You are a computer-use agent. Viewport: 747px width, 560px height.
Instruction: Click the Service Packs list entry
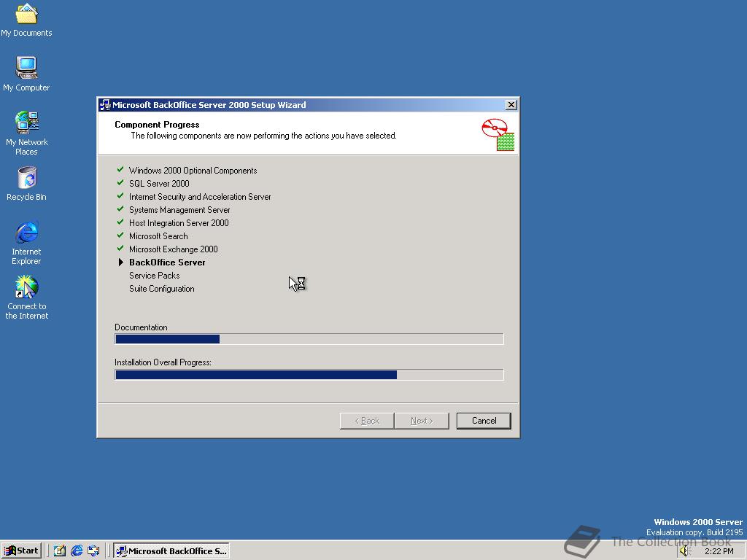155,275
